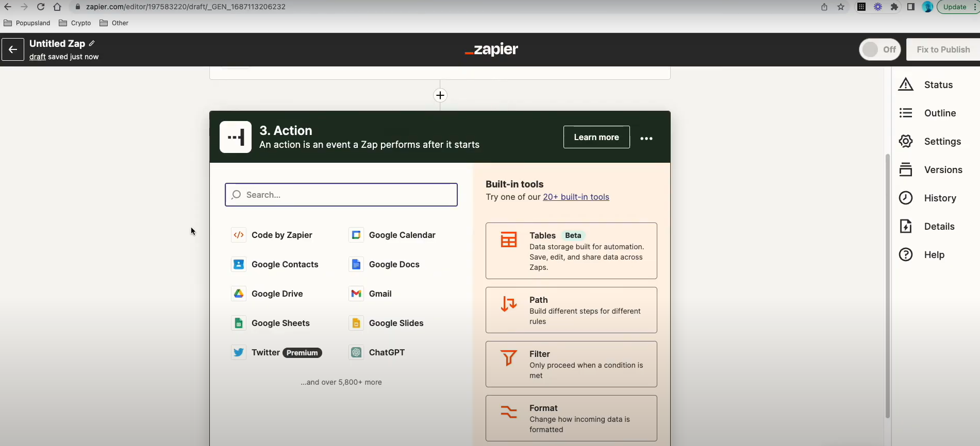Select the ChatGPT app icon
Image resolution: width=980 pixels, height=446 pixels.
[x=356, y=352]
